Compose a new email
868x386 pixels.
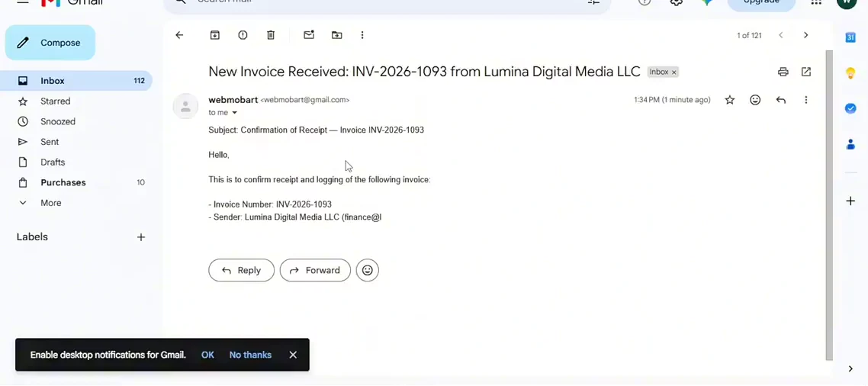50,43
